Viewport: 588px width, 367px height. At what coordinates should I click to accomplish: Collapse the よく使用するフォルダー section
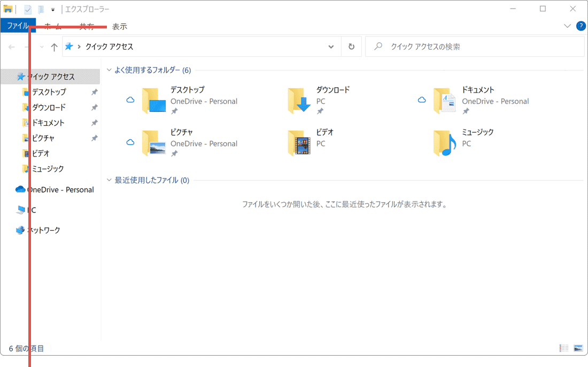pos(110,70)
